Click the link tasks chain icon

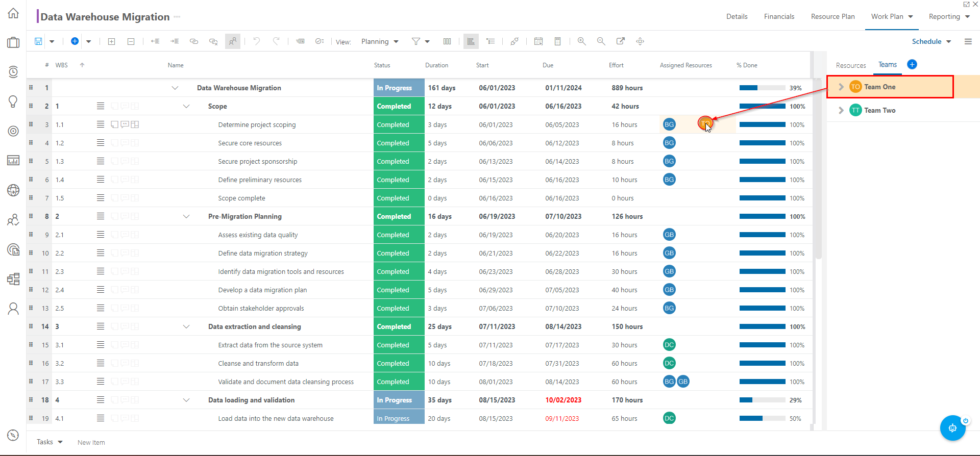pyautogui.click(x=194, y=41)
